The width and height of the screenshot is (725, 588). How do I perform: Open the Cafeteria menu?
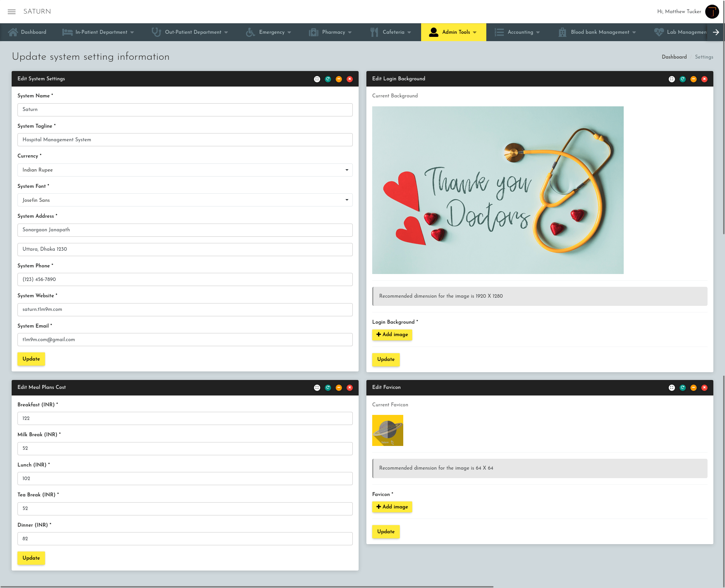point(391,32)
